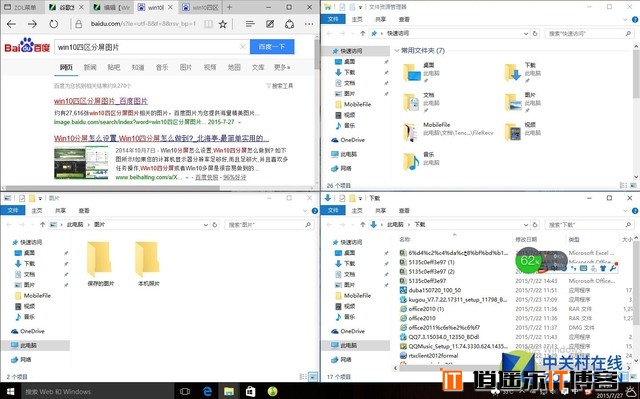This screenshot has height=399, width=640.
Task: Add page to favorites star icon
Action: coord(223,24)
